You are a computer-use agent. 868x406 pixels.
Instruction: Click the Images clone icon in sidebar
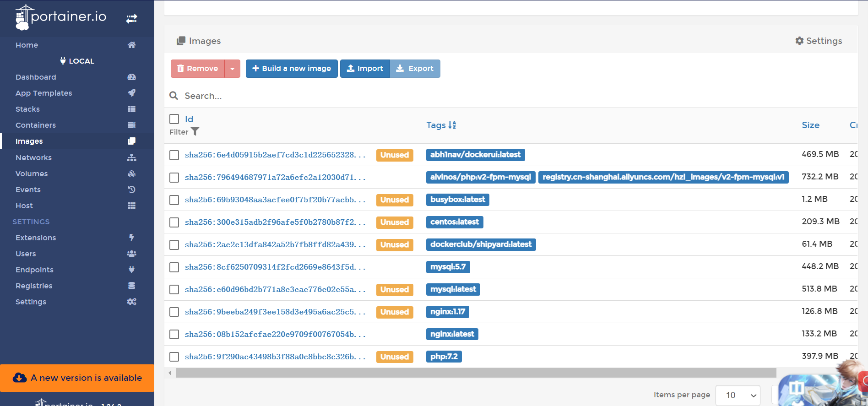click(x=131, y=141)
